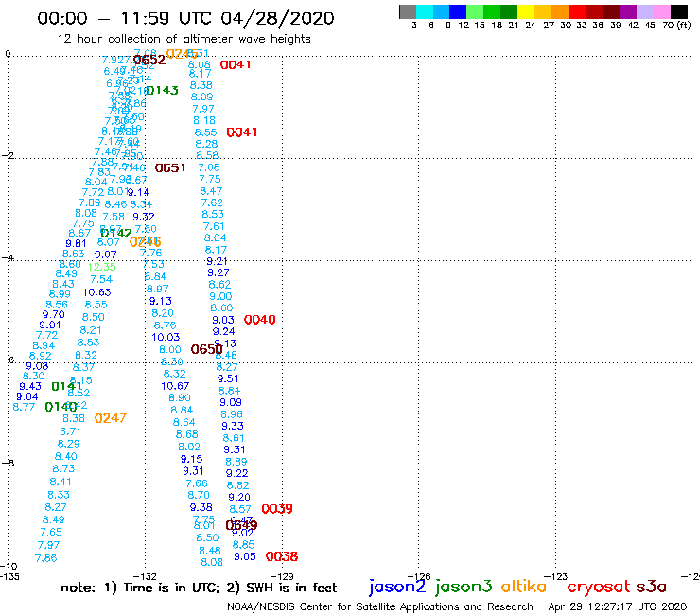The height and width of the screenshot is (615, 700).
Task: Click the wave height value 9.05
Action: coord(245,556)
